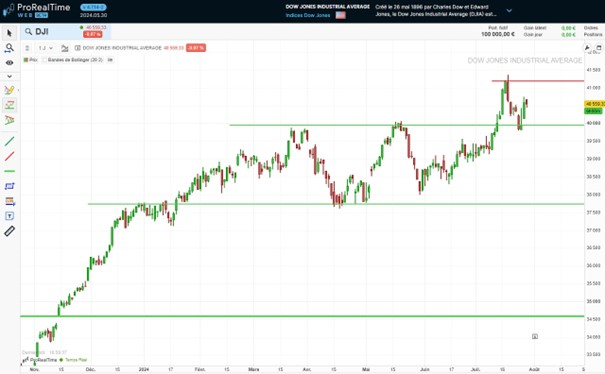Click the Dow Jones Industrial Average header title
The height and width of the screenshot is (374, 605).
tap(328, 7)
